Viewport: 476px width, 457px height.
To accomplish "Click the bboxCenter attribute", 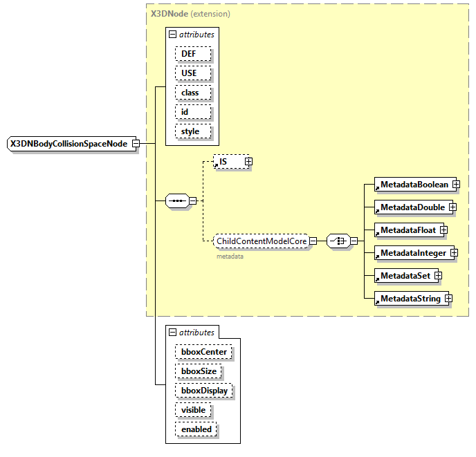I will (x=203, y=352).
